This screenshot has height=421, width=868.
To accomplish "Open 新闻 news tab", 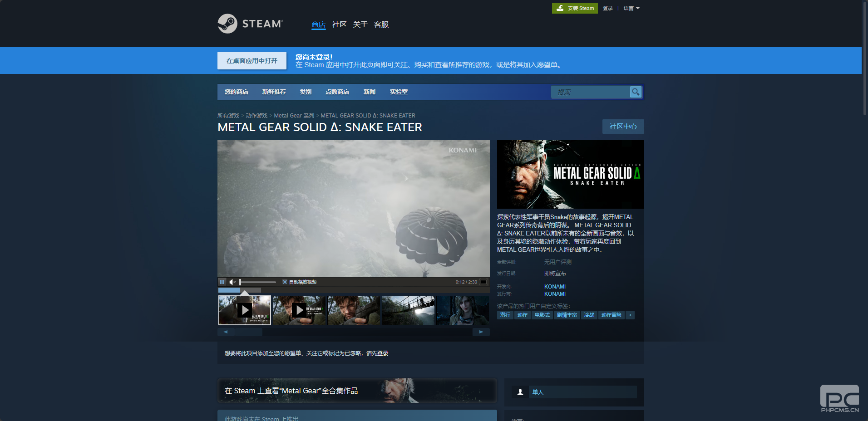I will coord(370,92).
